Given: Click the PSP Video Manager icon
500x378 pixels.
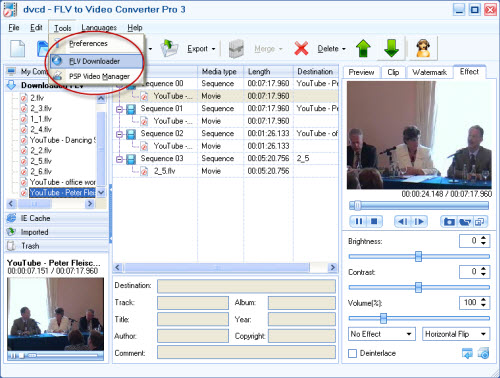Looking at the screenshot, I should 57,76.
